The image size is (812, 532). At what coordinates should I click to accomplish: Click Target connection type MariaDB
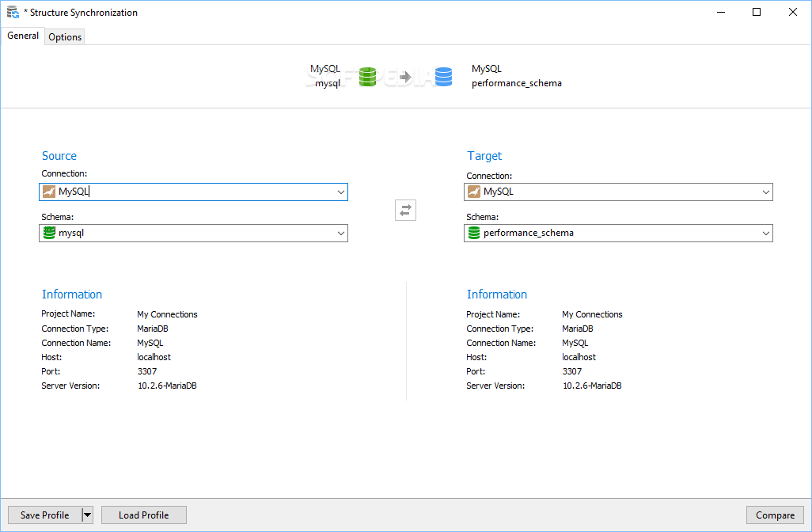coord(578,329)
